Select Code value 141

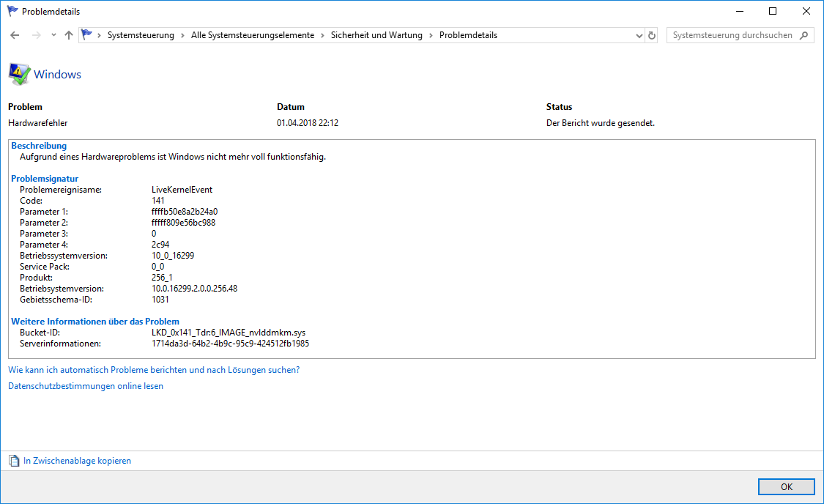tap(157, 201)
